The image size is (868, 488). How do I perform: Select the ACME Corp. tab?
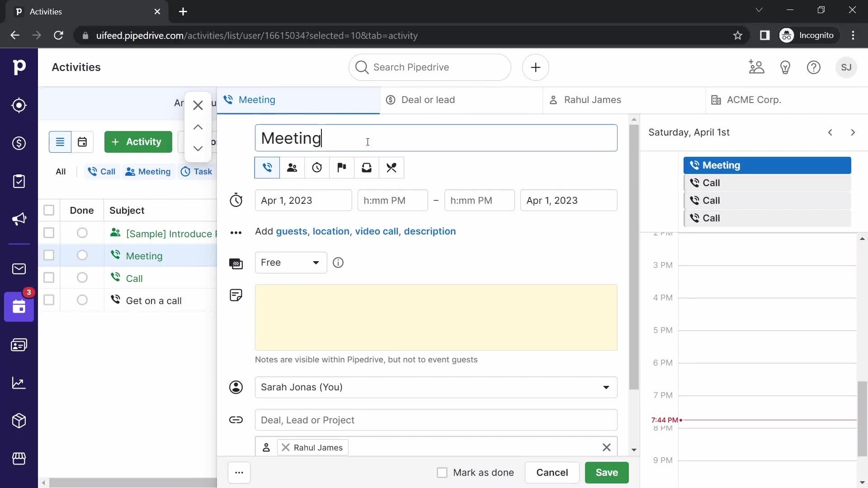787,100
